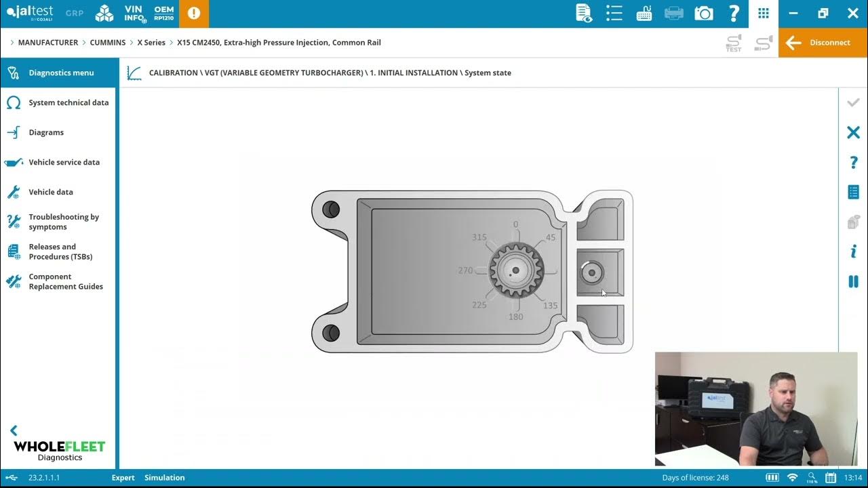Select X Series in the breadcrumb
868x488 pixels.
tap(151, 43)
